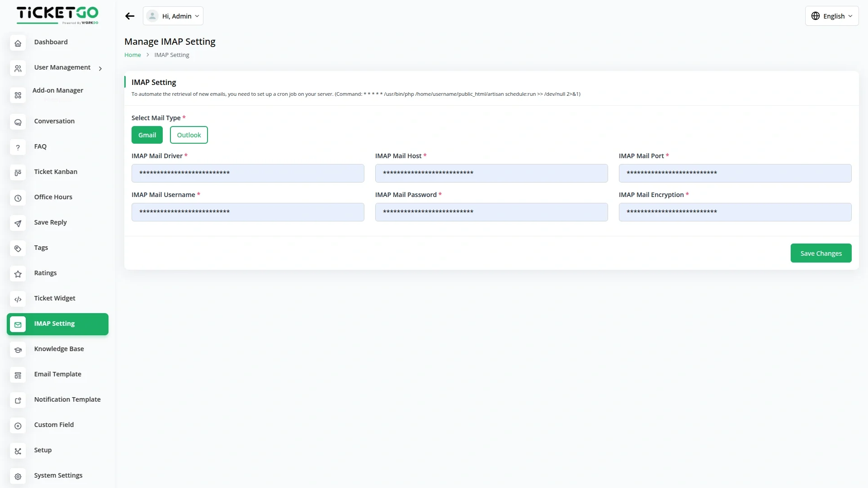Expand the User Management submenu chevron
Viewport: 868px width, 488px height.
[x=100, y=69]
